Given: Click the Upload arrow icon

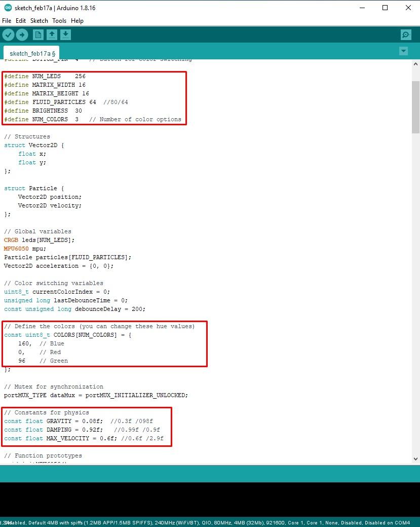Looking at the screenshot, I should (x=22, y=34).
